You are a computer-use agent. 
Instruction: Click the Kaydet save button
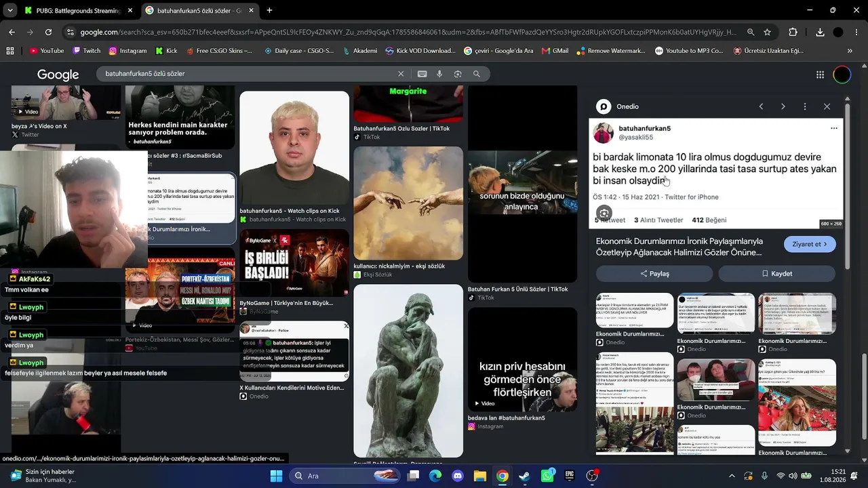[777, 274]
